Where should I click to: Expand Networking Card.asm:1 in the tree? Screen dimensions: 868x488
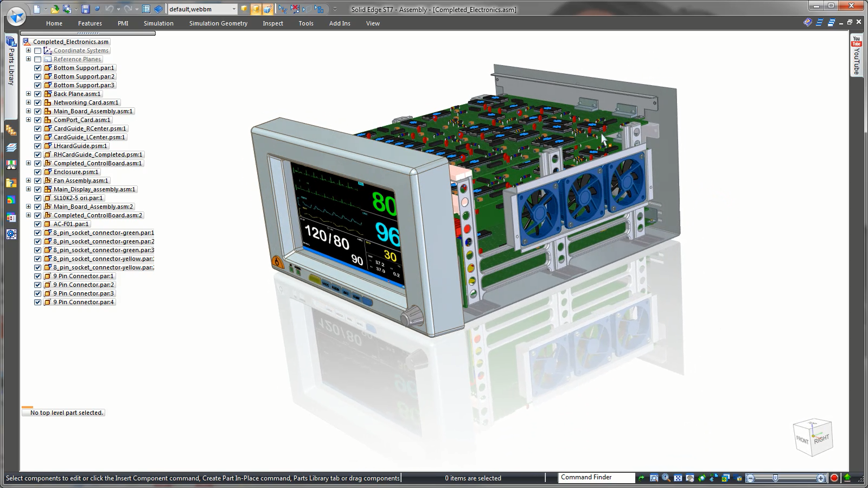[29, 102]
